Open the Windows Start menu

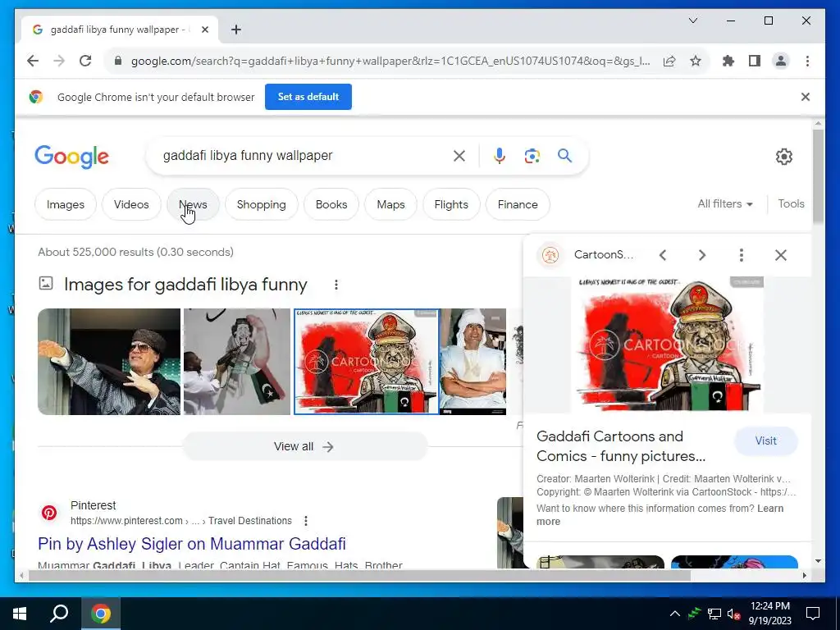[x=20, y=614]
